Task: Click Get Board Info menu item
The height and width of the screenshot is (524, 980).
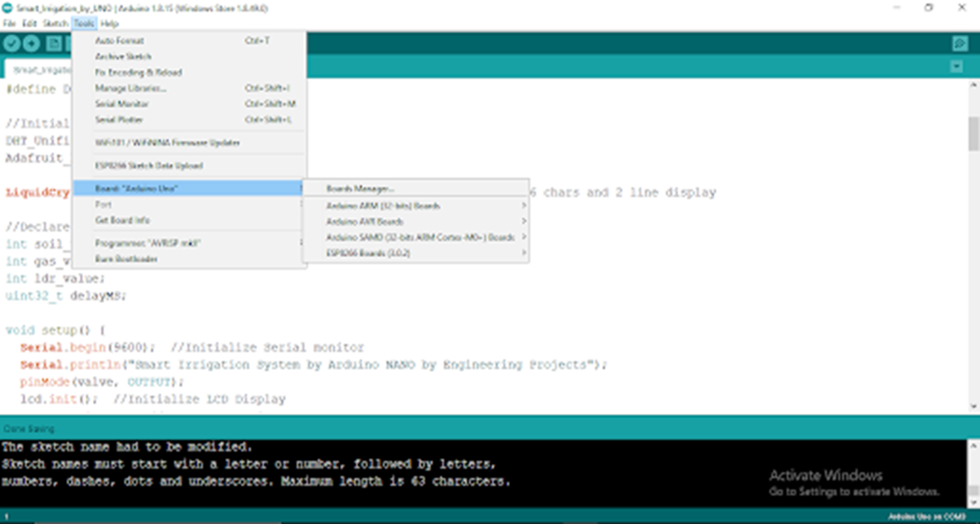Action: (189, 220)
